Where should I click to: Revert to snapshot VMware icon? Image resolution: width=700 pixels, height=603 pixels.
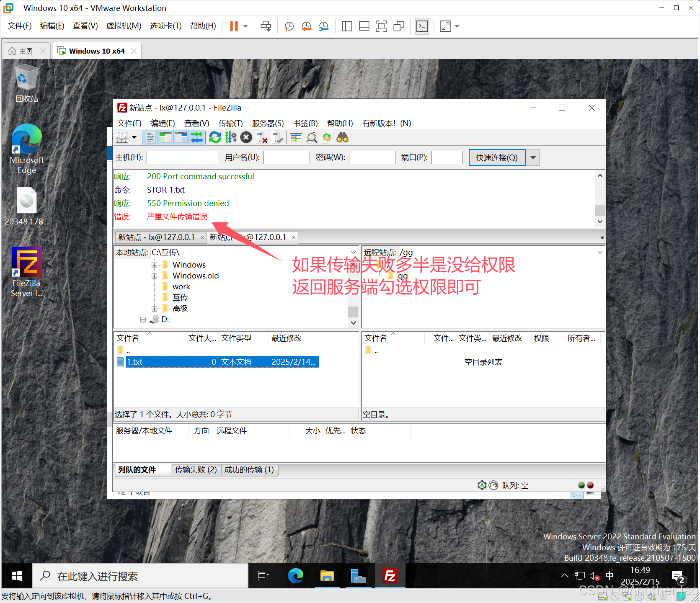306,26
